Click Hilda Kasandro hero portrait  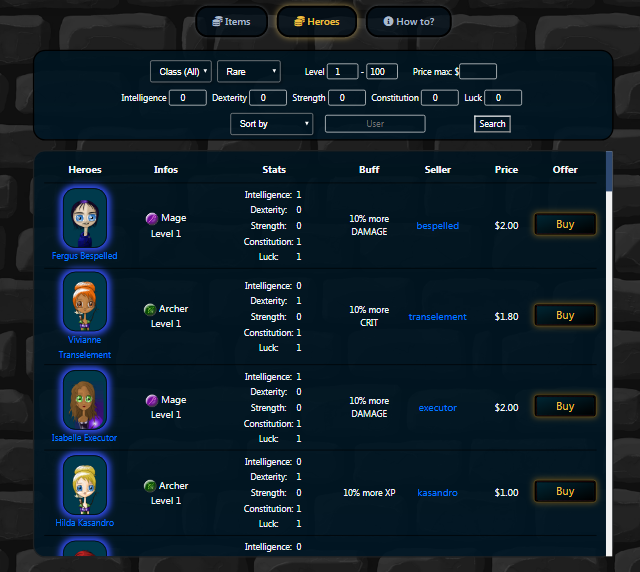[x=85, y=485]
